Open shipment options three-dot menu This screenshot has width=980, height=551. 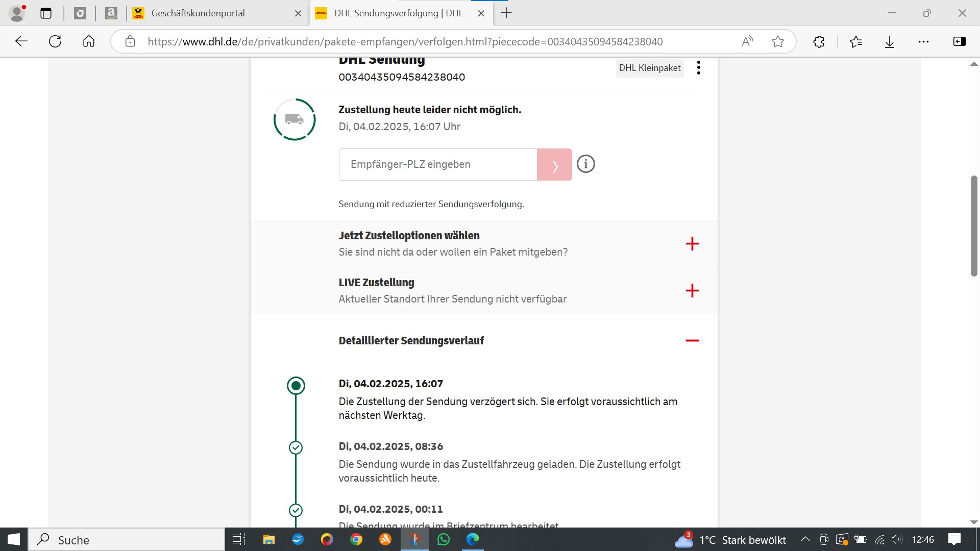(699, 68)
